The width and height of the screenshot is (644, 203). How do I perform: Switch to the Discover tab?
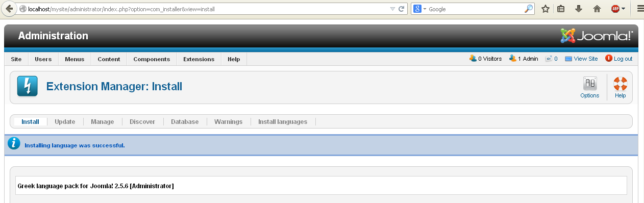[142, 122]
